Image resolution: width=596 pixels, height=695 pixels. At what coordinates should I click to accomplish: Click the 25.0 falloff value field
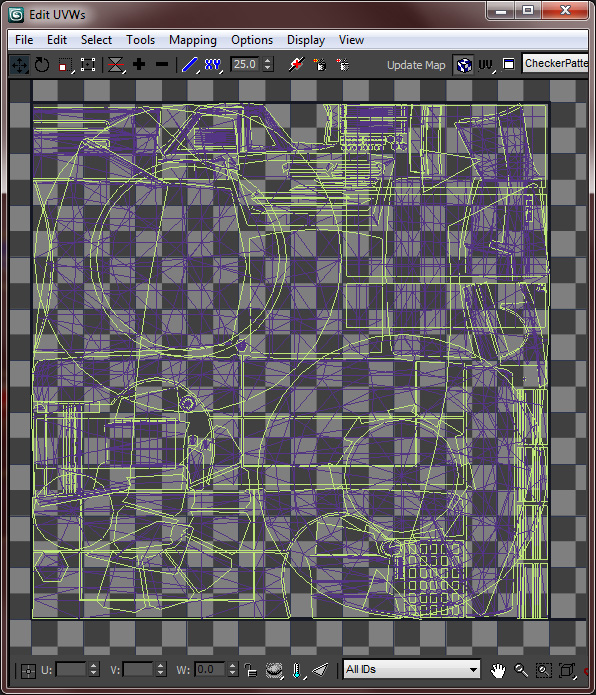(245, 64)
